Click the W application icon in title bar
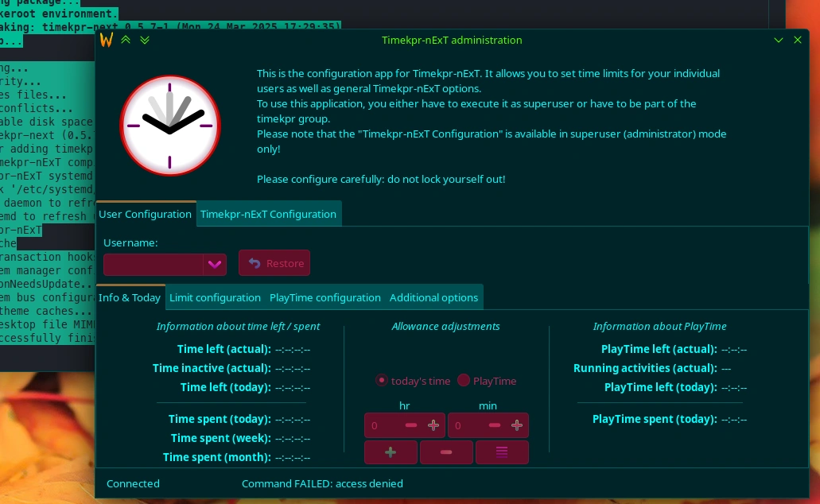The width and height of the screenshot is (820, 504). 106,41
